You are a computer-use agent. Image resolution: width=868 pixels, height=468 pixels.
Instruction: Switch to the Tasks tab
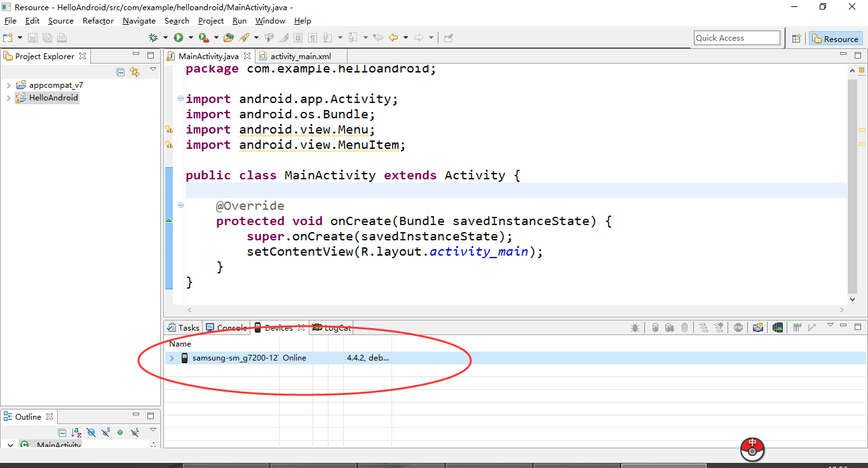click(183, 328)
